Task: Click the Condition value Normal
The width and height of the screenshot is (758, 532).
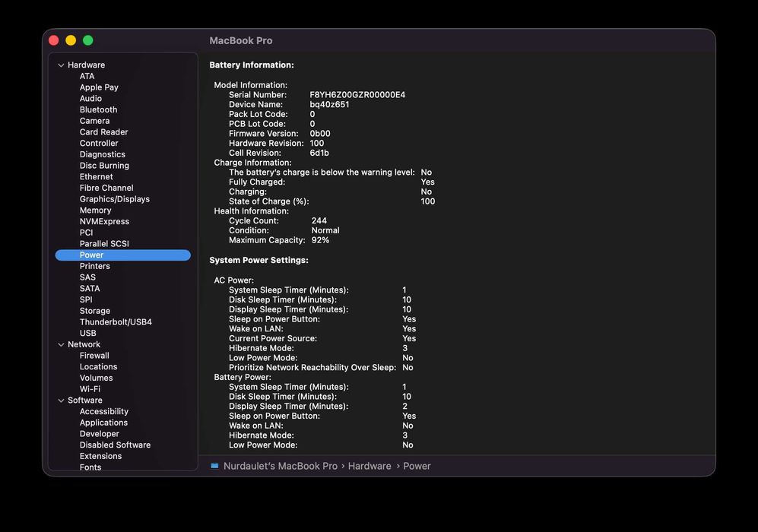Action: (325, 230)
